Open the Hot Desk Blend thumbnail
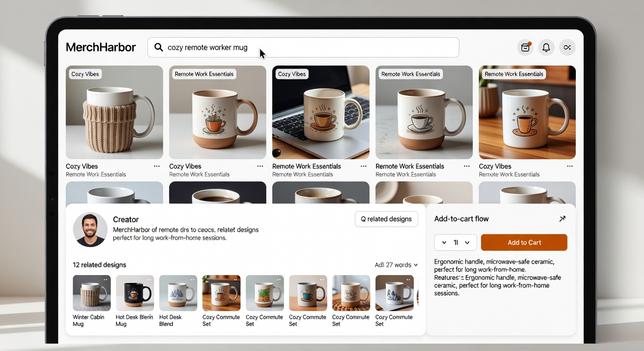644x351 pixels. tap(178, 293)
